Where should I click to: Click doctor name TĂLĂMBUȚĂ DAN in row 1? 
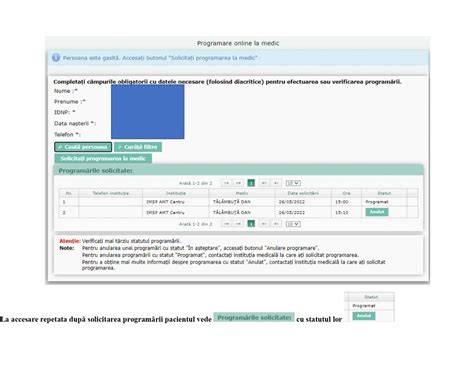click(x=232, y=202)
